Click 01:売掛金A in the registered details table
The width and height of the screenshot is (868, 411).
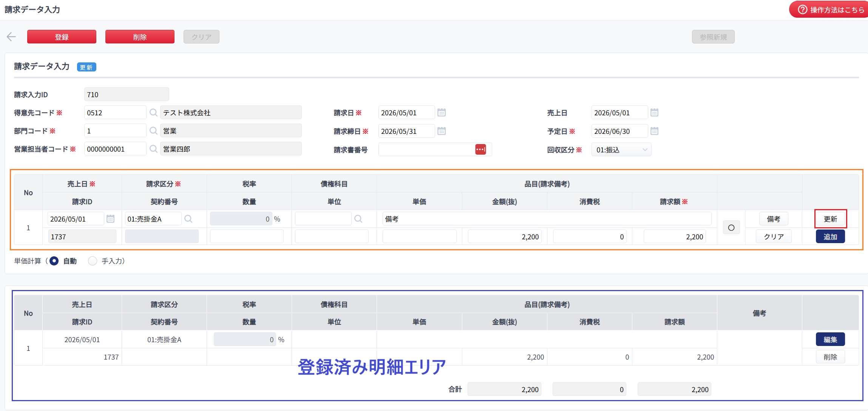coord(164,340)
